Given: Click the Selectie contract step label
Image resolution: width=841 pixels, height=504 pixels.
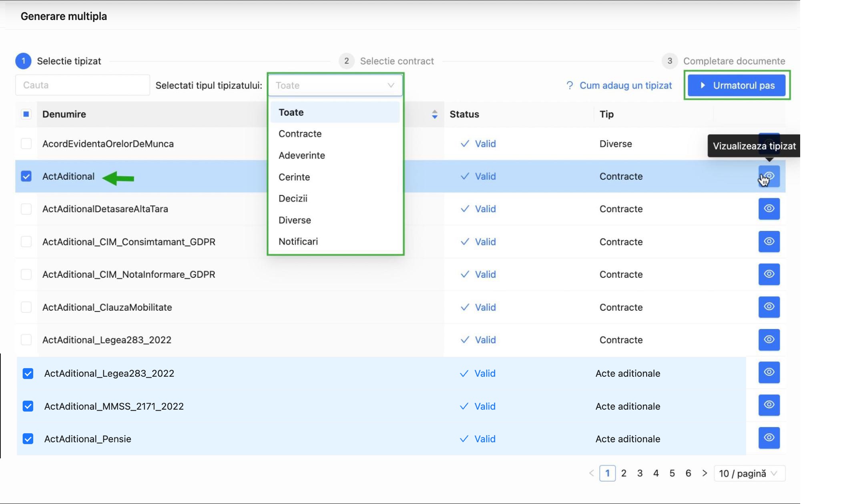Looking at the screenshot, I should pyautogui.click(x=397, y=61).
